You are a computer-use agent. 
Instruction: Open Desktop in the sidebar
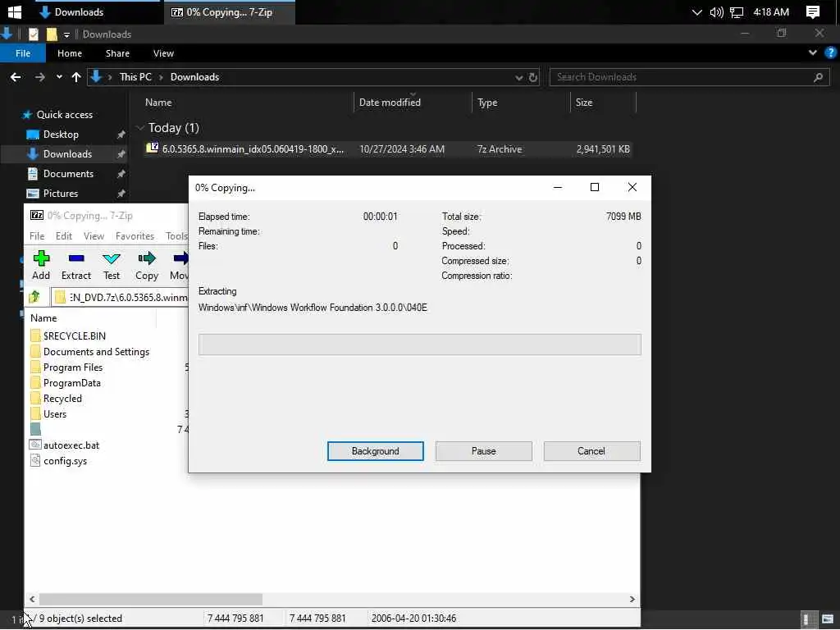pos(61,135)
